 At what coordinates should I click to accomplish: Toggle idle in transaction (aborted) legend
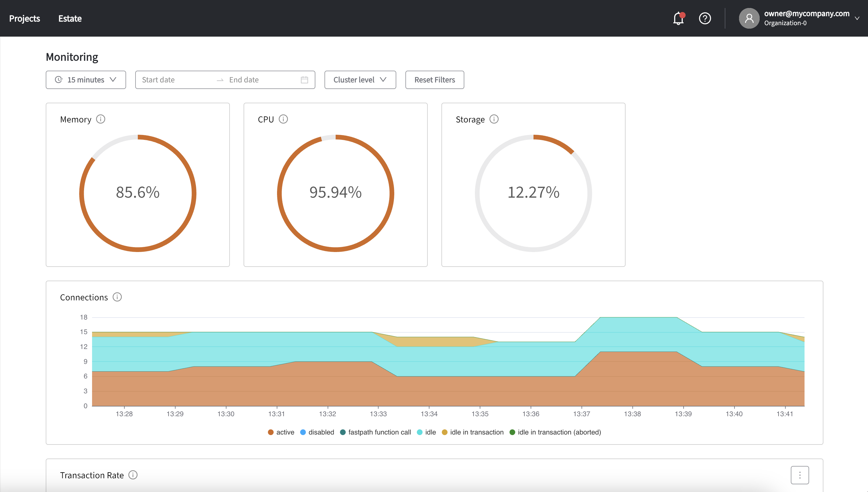click(555, 432)
